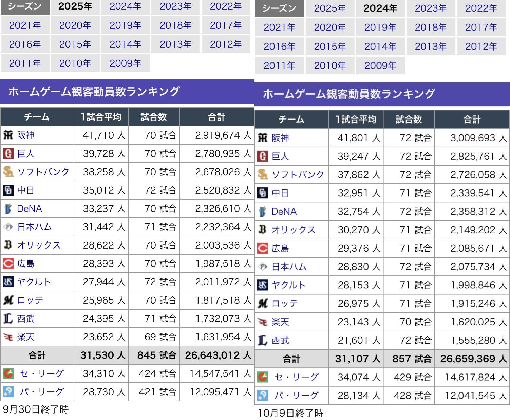Click パ・リーグ logo in 10月9日終了時 table

(263, 395)
